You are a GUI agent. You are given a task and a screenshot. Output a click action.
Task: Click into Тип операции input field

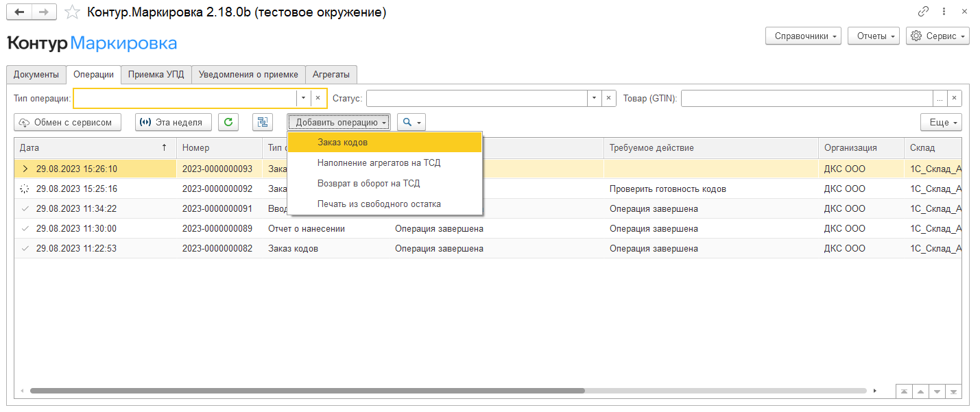coord(185,98)
